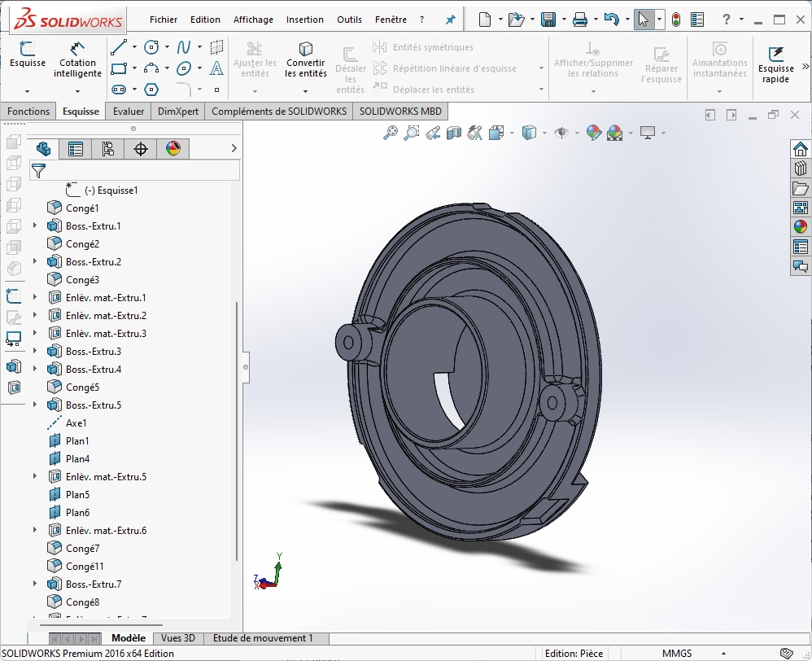The height and width of the screenshot is (661, 812).
Task: Switch to the Evaluer tab
Action: tap(129, 112)
